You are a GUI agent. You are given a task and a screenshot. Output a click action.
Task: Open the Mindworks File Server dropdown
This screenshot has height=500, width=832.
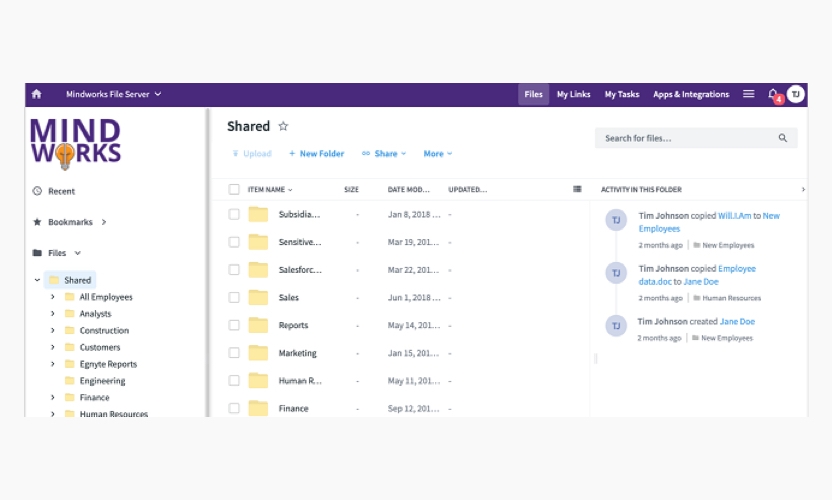click(x=113, y=95)
